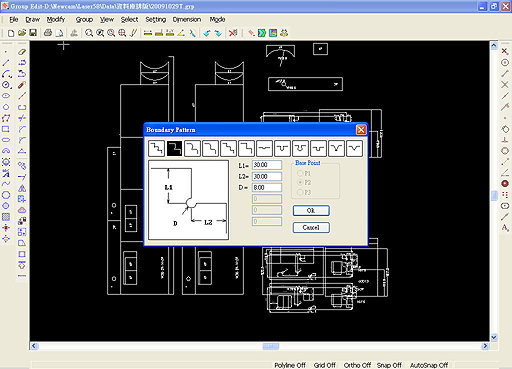Screen dimensions: 512x369
Task: Select the P3 base point radio button
Action: 300,192
